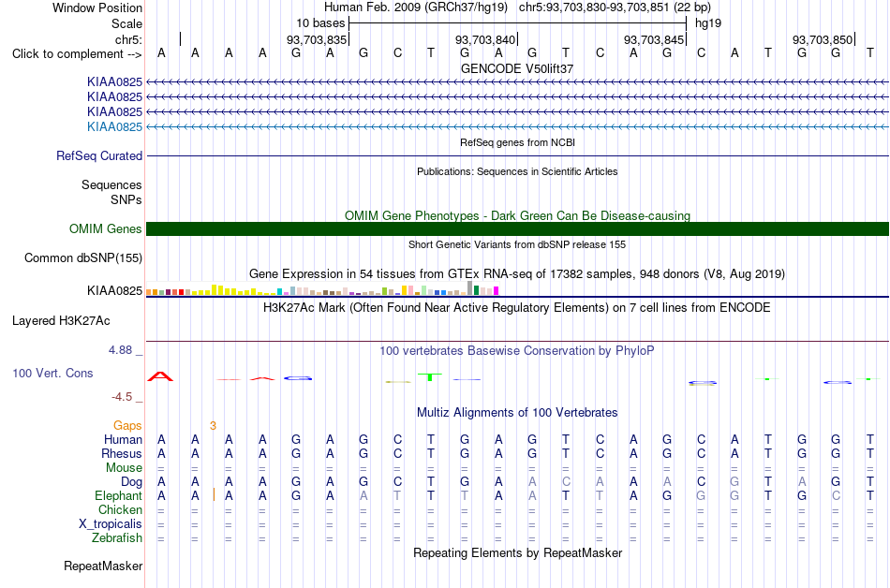Screen dimensions: 890x588
Task: Select the Chicken alignment row label
Action: (x=120, y=509)
